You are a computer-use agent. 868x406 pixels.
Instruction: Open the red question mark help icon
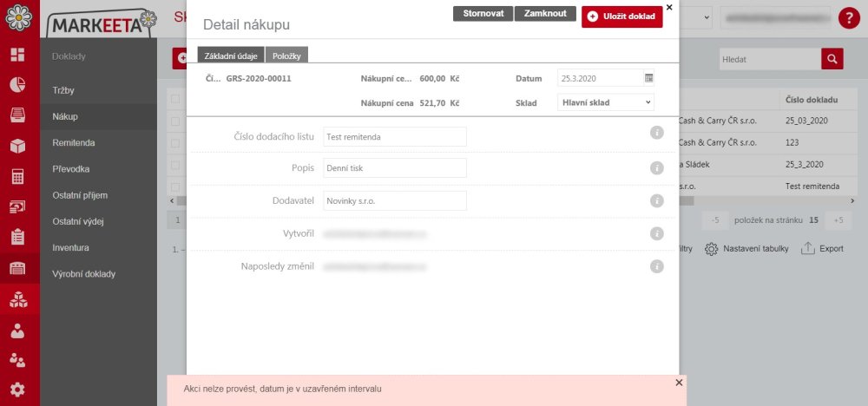(x=849, y=18)
